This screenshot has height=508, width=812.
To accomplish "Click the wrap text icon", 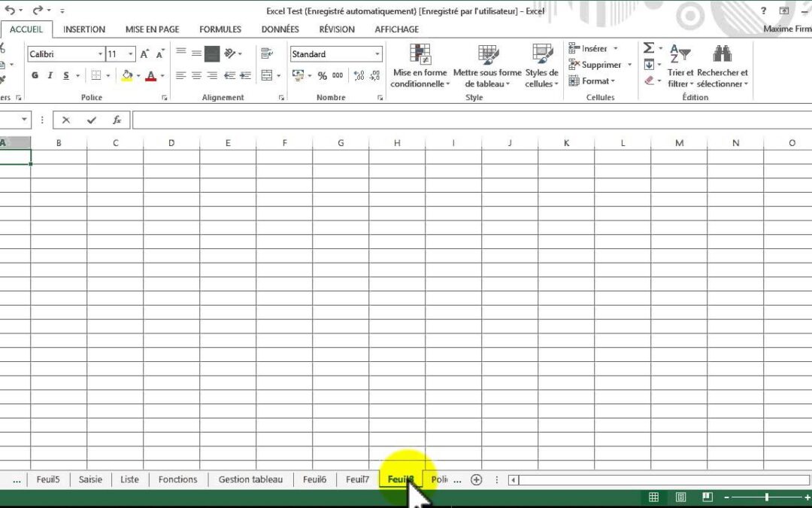I will pos(267,53).
